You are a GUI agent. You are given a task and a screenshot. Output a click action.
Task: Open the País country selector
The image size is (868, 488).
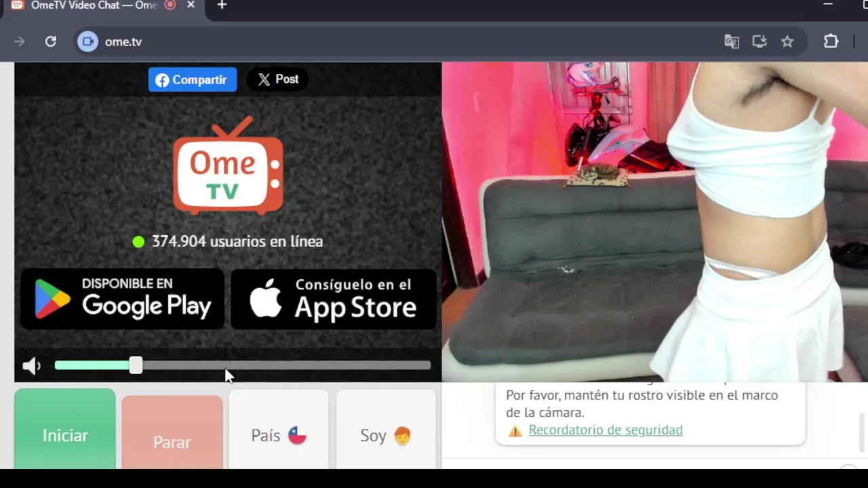(279, 430)
